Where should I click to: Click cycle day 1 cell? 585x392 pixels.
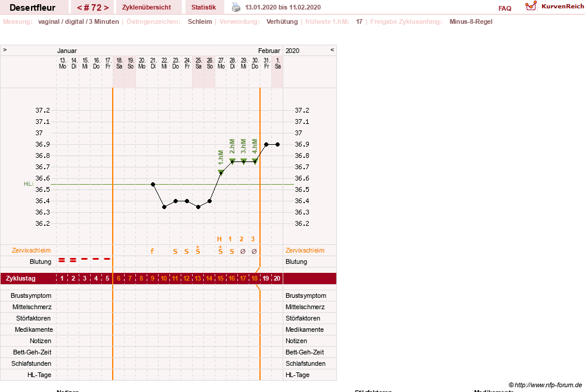(x=62, y=278)
